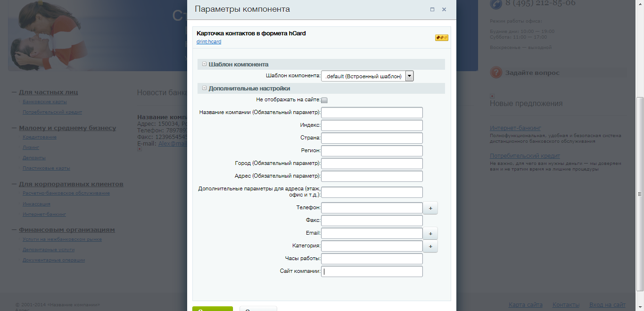Maximize the Параметры компонента dialog

432,9
